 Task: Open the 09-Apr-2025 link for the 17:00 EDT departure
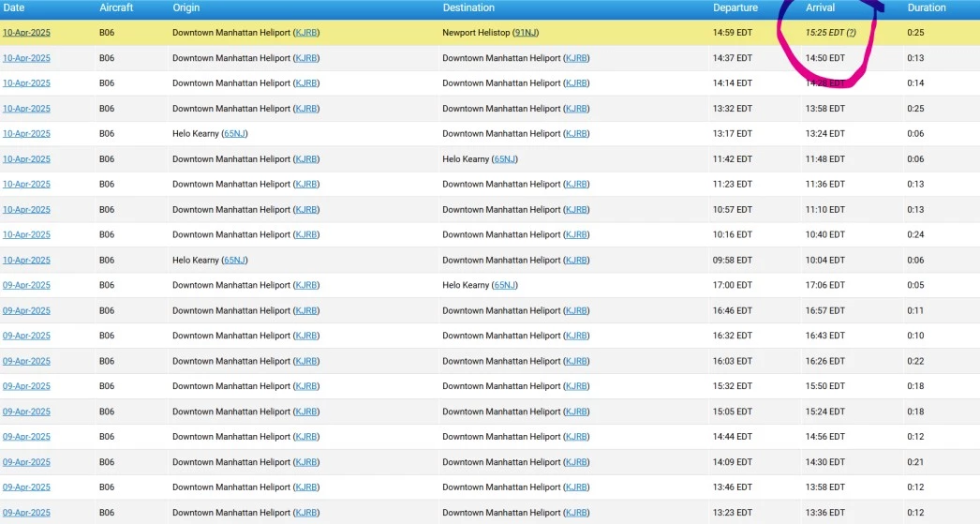(x=26, y=285)
